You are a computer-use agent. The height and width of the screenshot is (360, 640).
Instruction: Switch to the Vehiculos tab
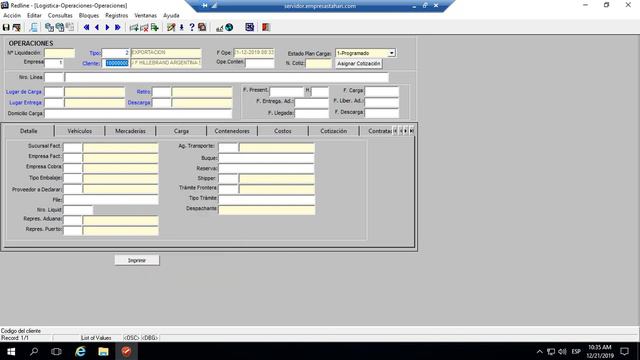(80, 131)
